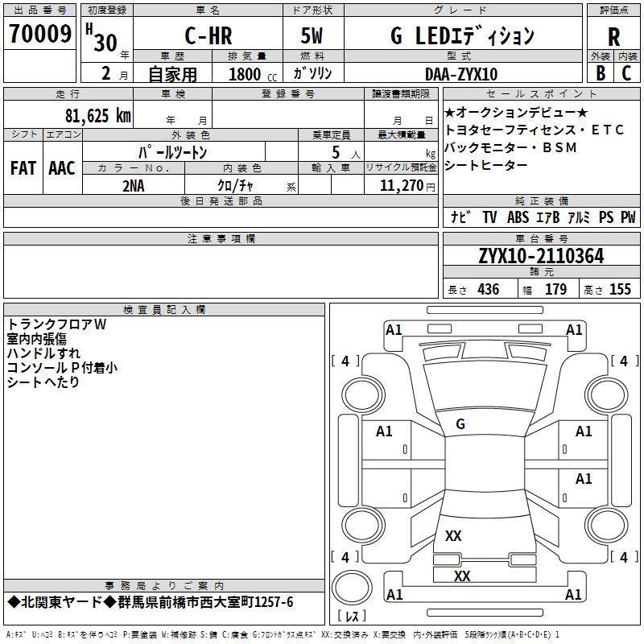Image resolution: width=644 pixels, height=644 pixels.
Task: Click the color number 2NA
Action: 134,186
